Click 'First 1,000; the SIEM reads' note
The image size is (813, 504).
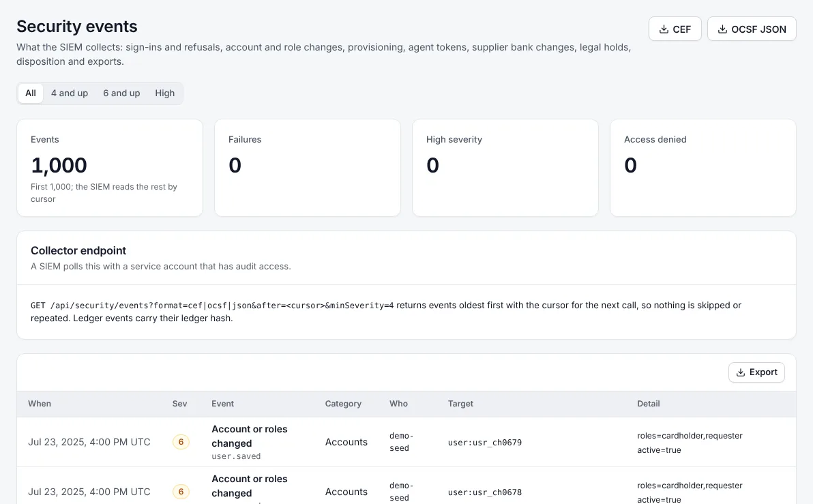pos(104,193)
